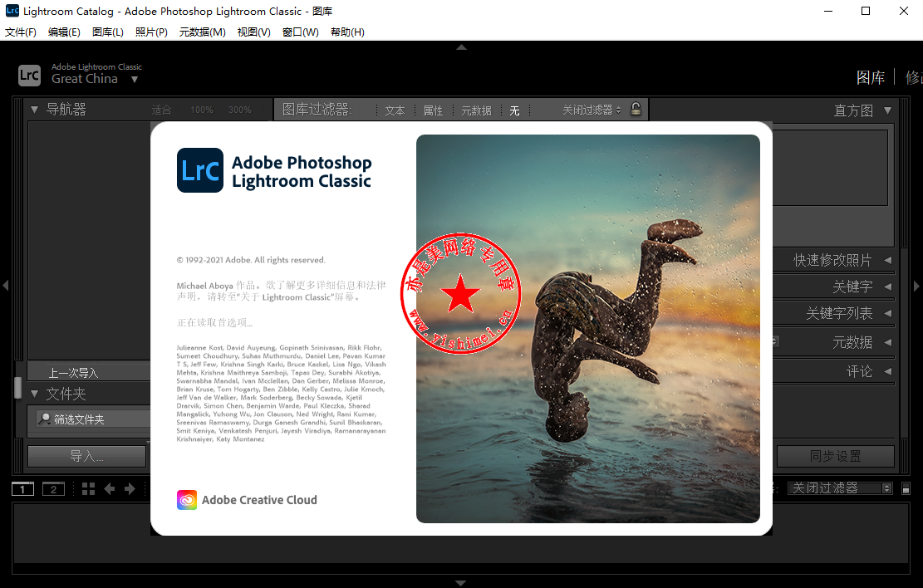Click the 筛选文件夹 folder search field
Image resolution: width=923 pixels, height=588 pixels.
94,419
